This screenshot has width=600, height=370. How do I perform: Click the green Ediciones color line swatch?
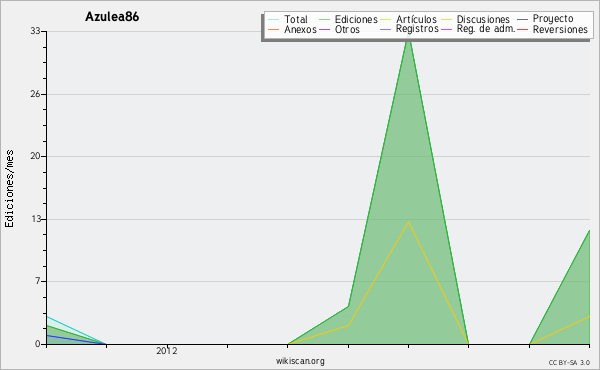point(324,20)
